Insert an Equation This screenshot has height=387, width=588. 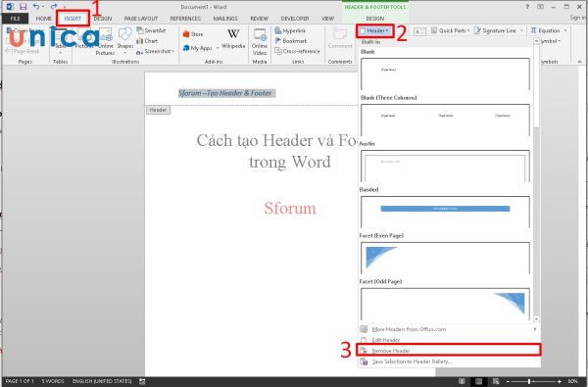(546, 30)
